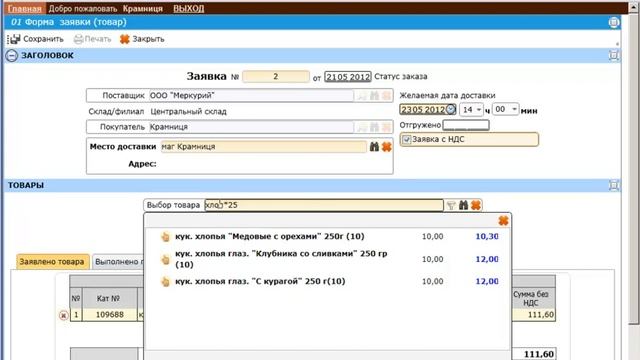Edit the Заявка number field

[276, 76]
